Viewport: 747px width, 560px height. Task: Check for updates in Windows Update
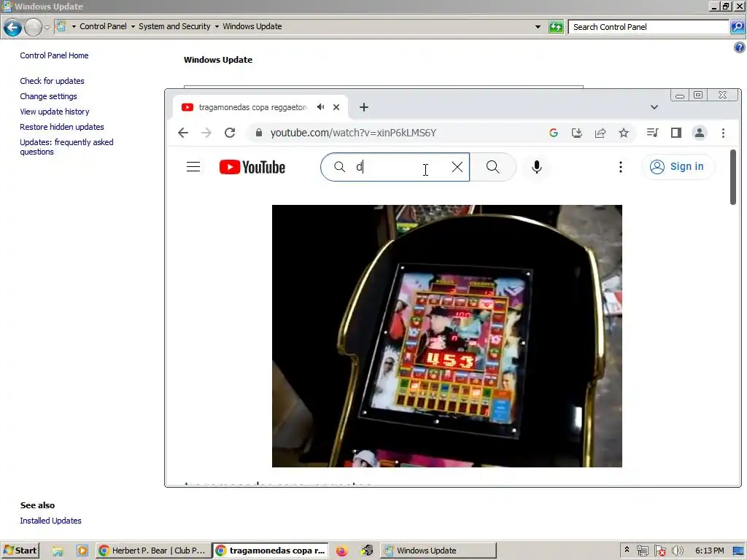point(52,81)
